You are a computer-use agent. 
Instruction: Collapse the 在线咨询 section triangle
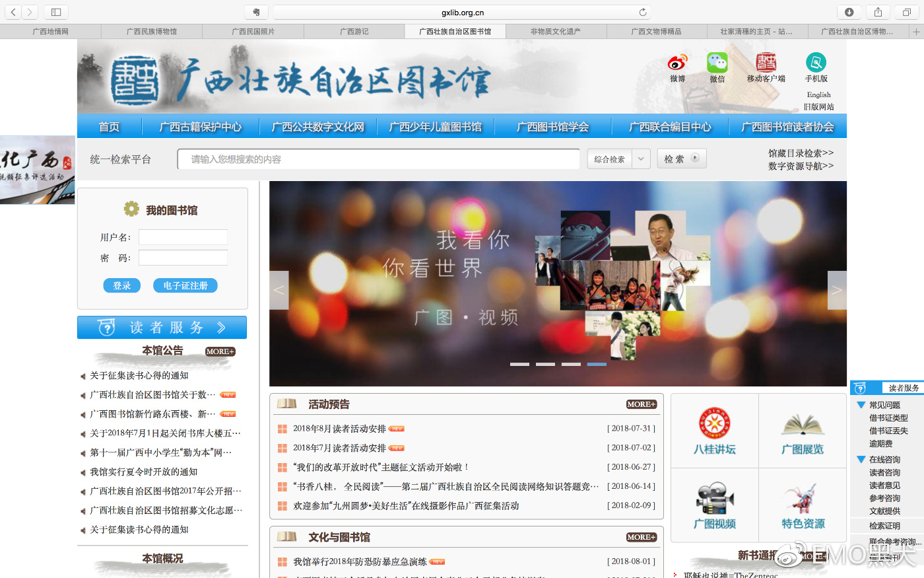[x=861, y=459]
